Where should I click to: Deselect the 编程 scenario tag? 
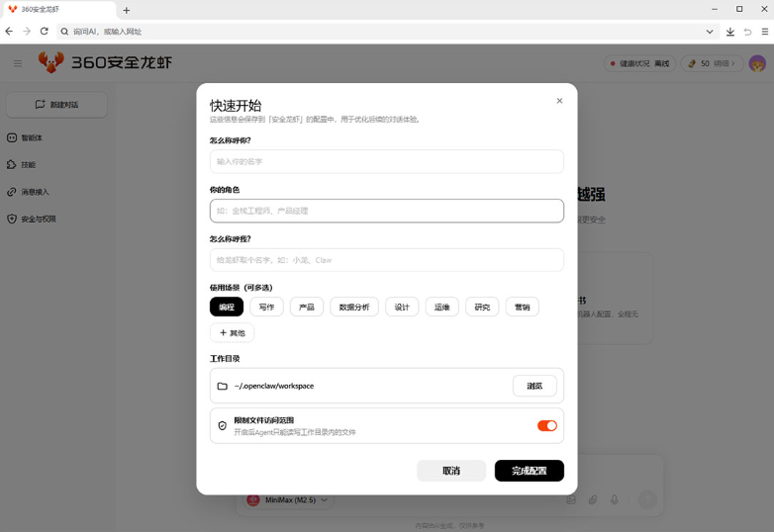coord(227,307)
